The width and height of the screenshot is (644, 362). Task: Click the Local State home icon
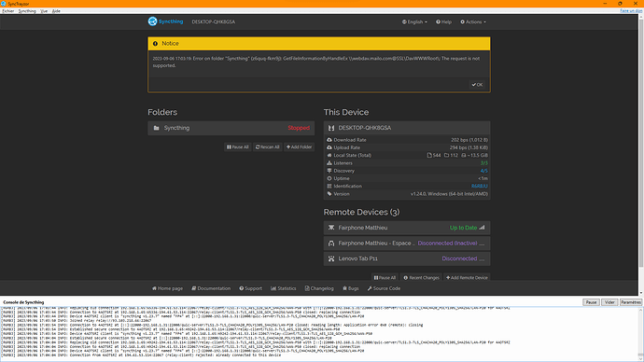pos(329,156)
